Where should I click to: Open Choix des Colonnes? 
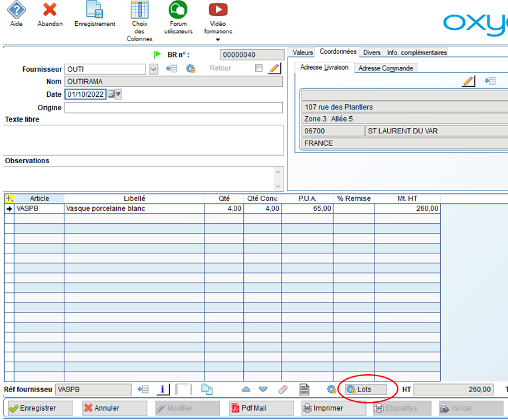[139, 10]
